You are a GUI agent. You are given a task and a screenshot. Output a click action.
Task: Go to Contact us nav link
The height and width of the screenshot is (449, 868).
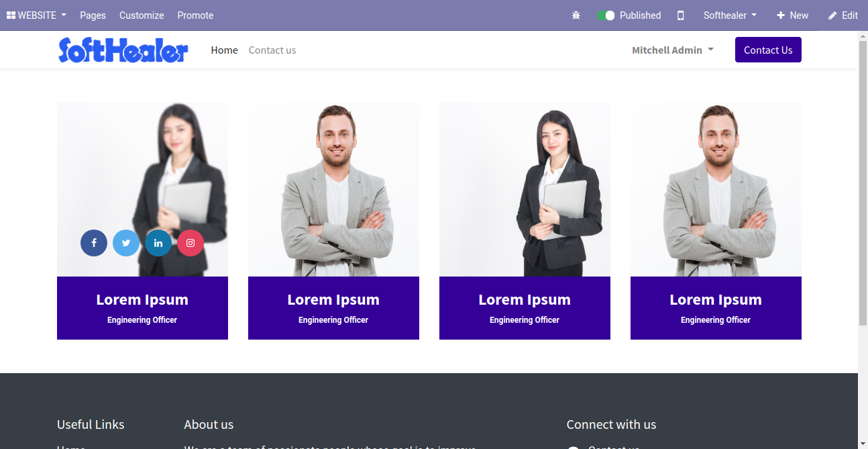272,50
